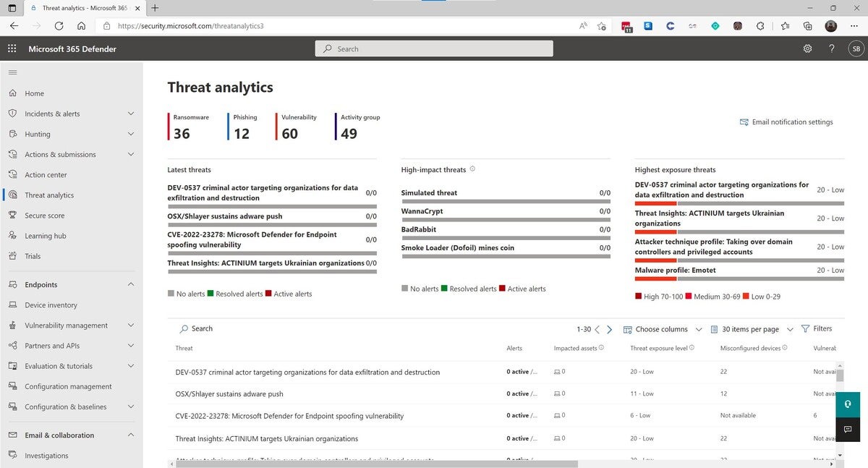Refresh the browser page

coord(59,25)
